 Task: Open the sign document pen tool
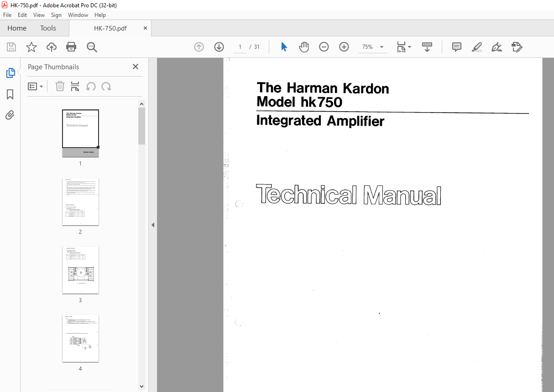497,47
